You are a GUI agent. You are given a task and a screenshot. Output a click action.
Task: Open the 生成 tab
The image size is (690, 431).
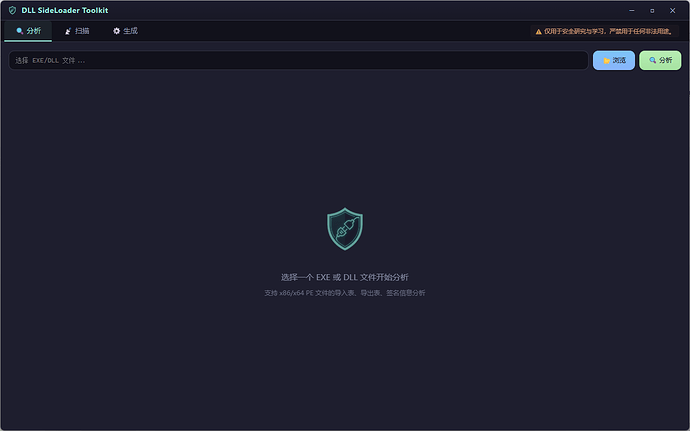tap(125, 31)
